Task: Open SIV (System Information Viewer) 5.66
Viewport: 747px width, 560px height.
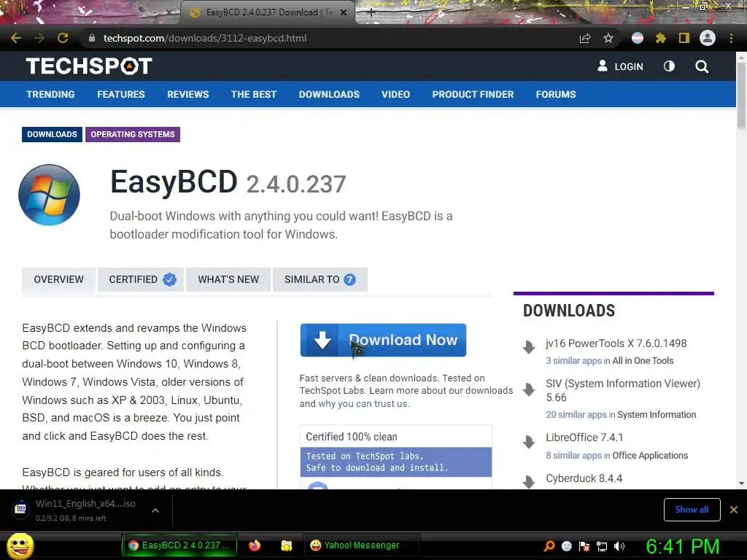Action: point(623,391)
